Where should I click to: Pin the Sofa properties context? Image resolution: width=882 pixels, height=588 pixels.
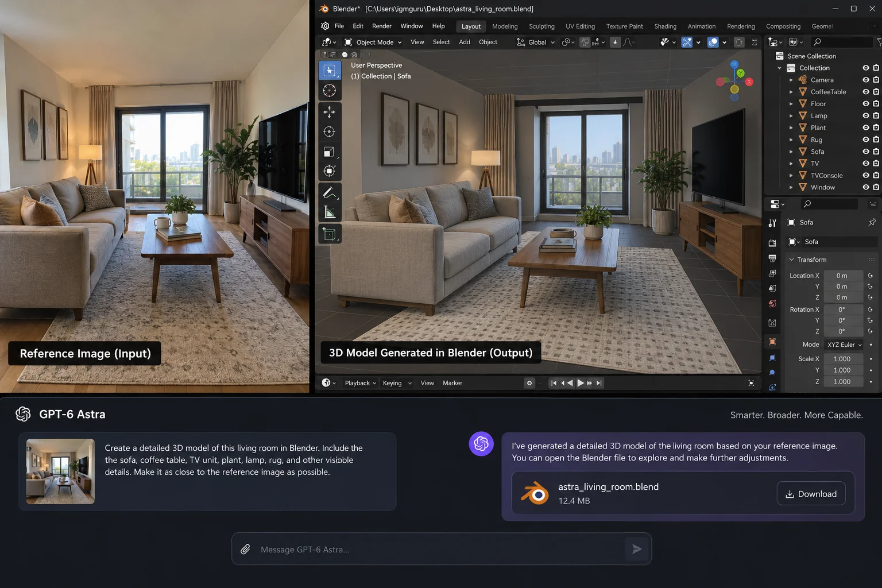coord(872,222)
